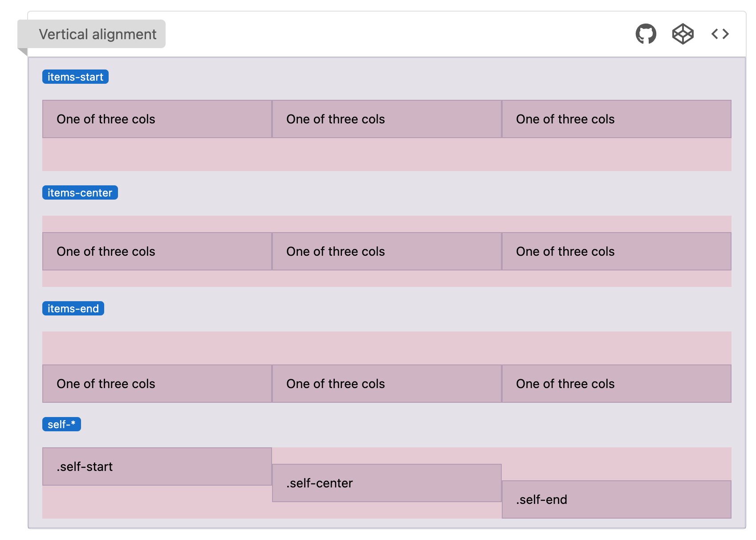756x540 pixels.
Task: Click middle column in items-center row
Action: pos(386,251)
